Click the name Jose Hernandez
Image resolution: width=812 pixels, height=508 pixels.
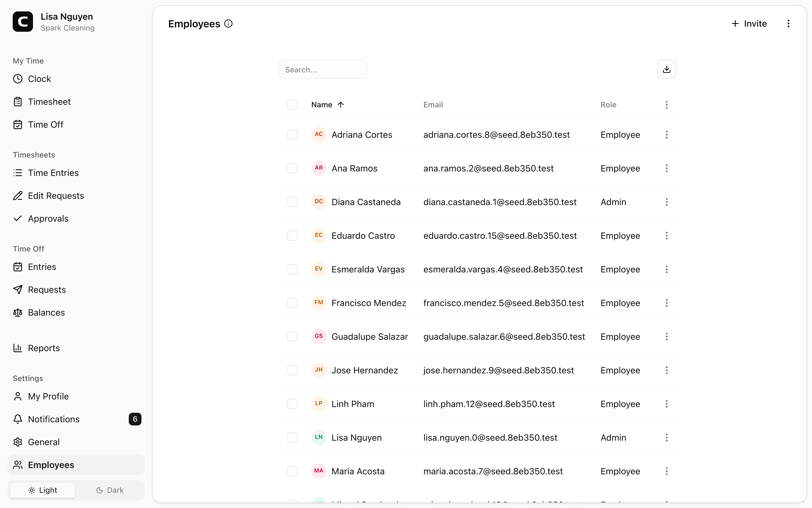[x=365, y=370]
